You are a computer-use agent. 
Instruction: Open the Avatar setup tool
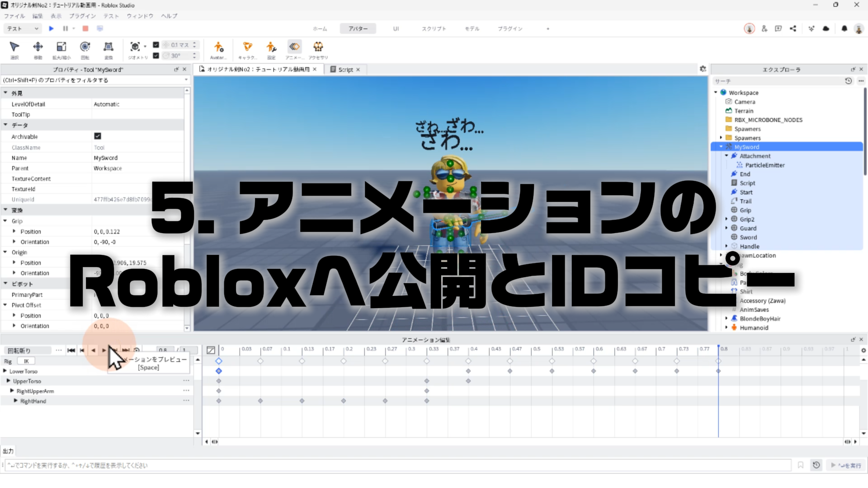[218, 47]
